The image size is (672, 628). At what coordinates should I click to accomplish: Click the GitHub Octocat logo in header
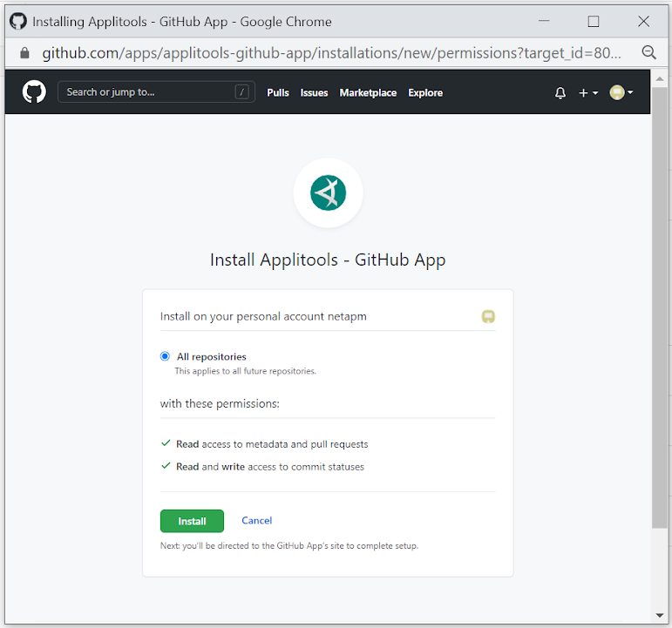[x=34, y=92]
